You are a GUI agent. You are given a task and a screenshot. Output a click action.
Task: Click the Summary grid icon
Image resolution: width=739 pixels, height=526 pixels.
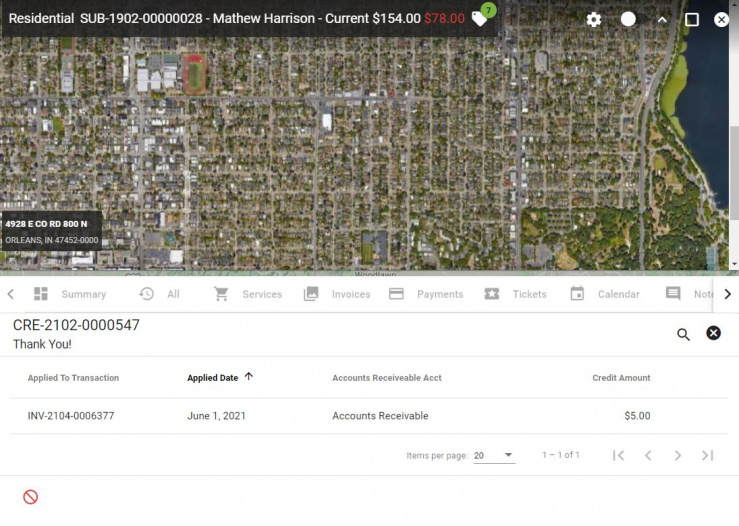click(x=41, y=294)
